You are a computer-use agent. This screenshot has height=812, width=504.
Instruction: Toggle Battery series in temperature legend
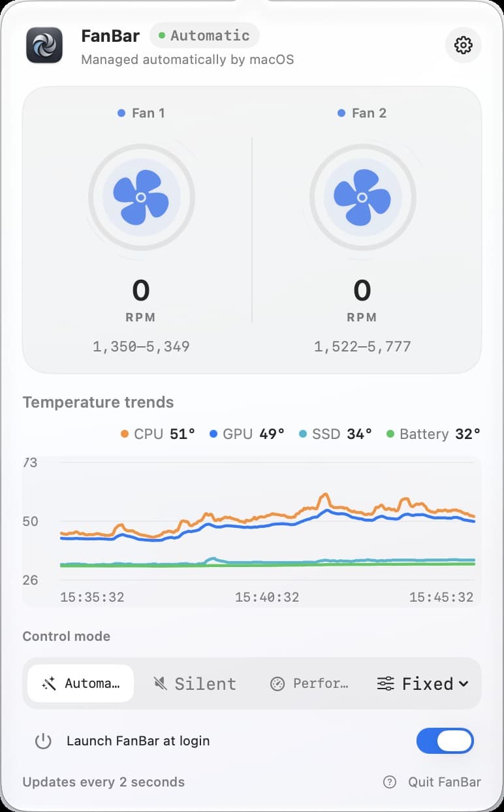pos(433,434)
